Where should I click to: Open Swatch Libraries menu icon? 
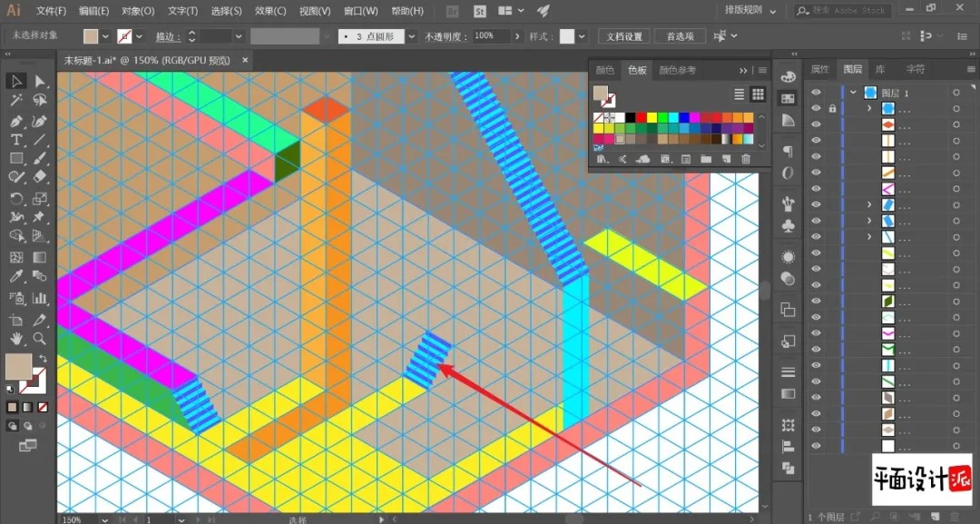pos(602,160)
